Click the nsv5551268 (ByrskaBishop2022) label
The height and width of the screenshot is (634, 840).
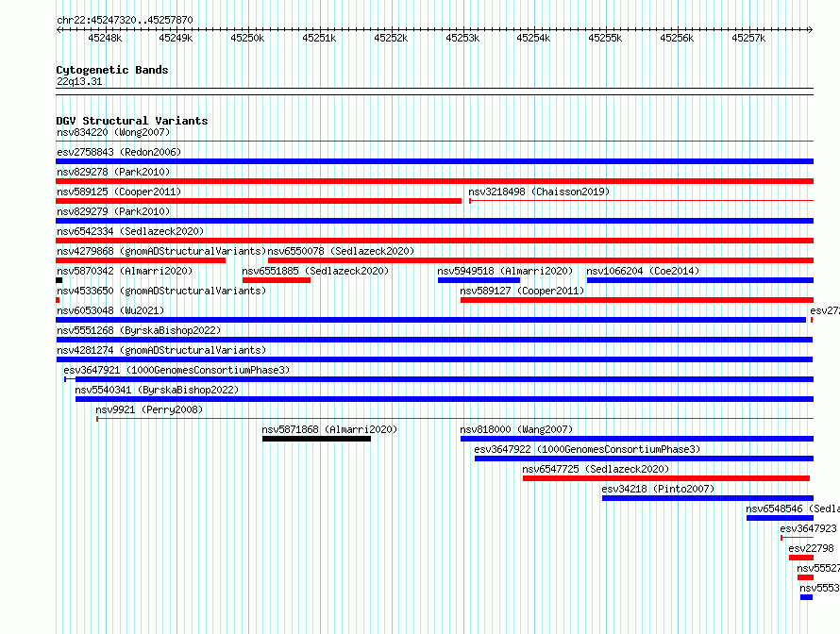click(139, 330)
